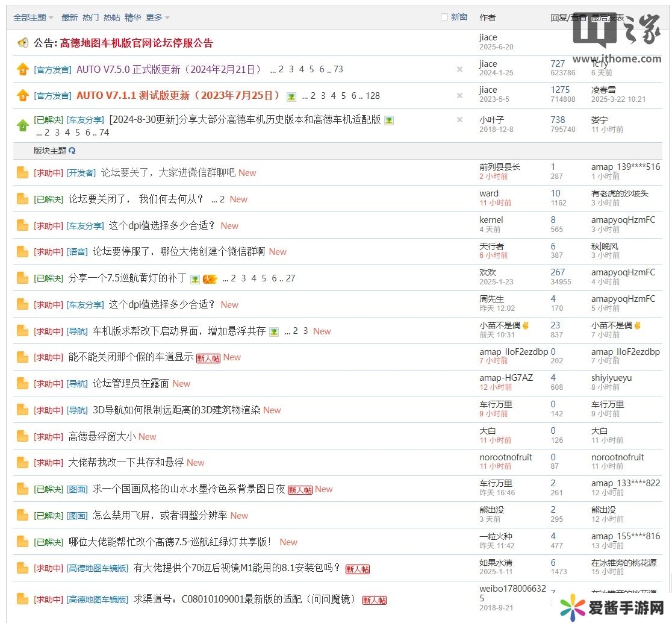The height and width of the screenshot is (623, 672).
Task: Click folder icon beside 高德悬浮窗大小 thread
Action: (x=23, y=437)
